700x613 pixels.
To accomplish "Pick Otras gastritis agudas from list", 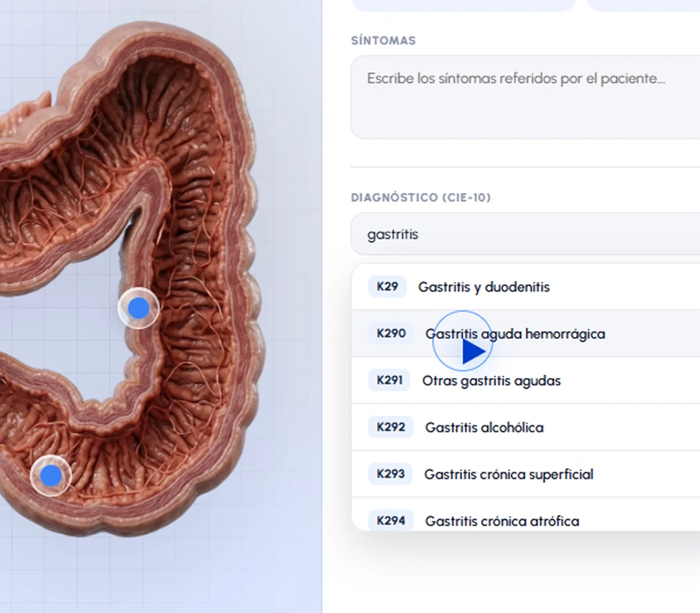I will (x=525, y=381).
